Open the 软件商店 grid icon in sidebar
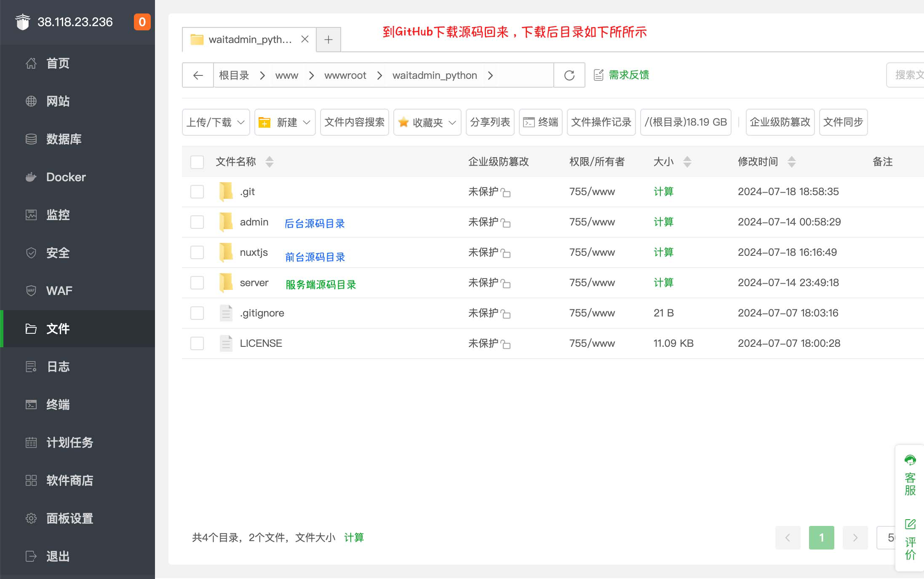Image resolution: width=924 pixels, height=579 pixels. point(31,480)
